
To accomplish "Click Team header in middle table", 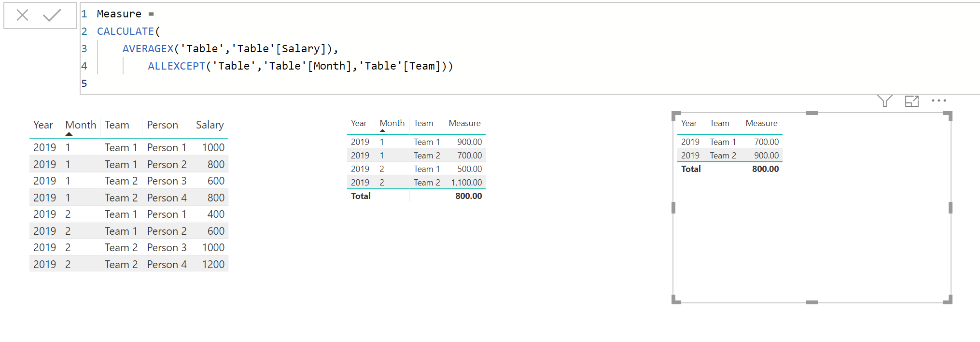I will tap(423, 123).
